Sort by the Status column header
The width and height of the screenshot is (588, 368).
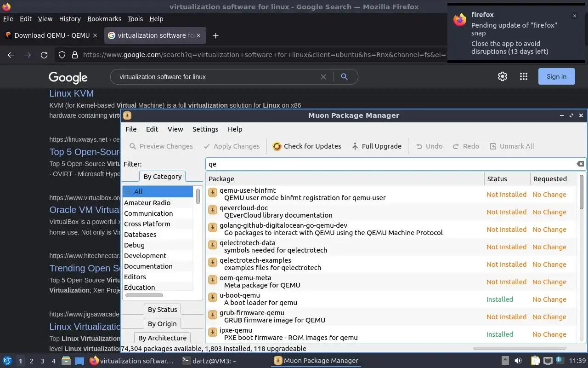point(507,179)
